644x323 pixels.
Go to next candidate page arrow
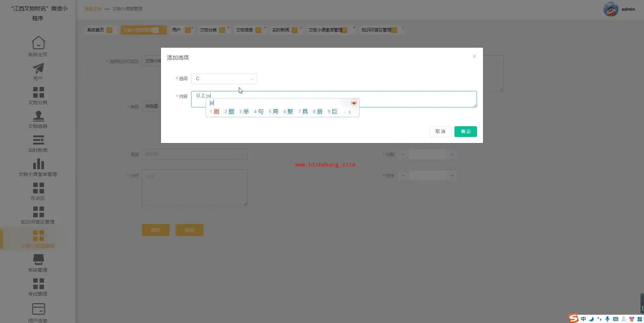(350, 112)
